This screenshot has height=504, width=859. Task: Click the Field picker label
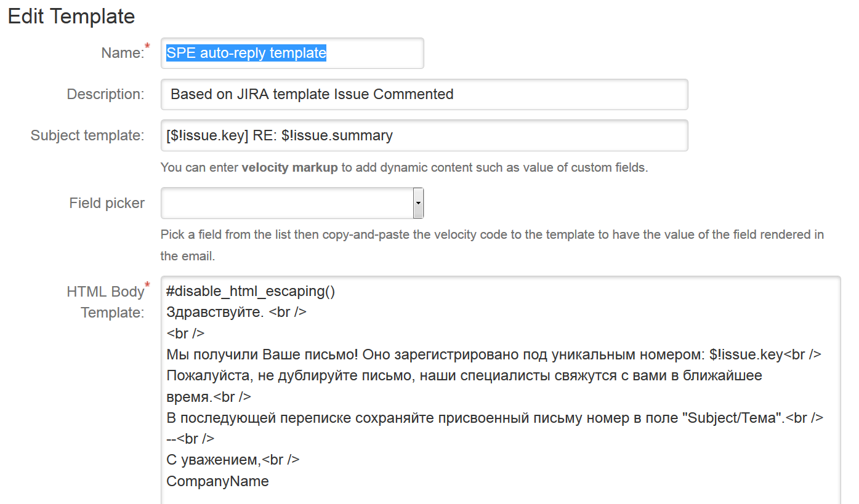tap(107, 202)
